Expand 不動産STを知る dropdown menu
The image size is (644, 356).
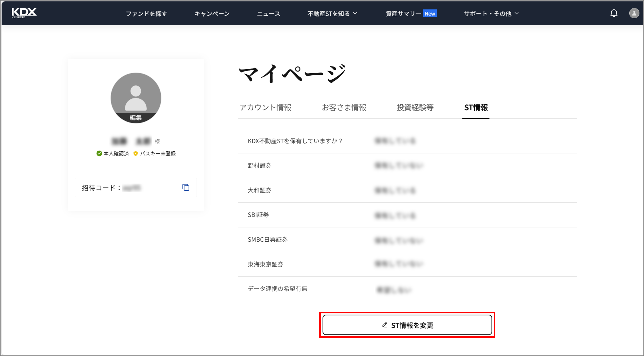[x=332, y=14]
